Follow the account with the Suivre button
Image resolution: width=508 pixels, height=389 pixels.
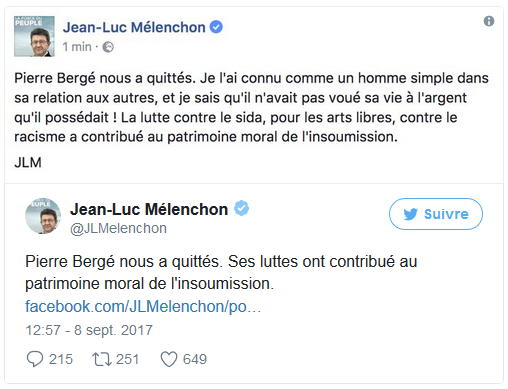(436, 214)
